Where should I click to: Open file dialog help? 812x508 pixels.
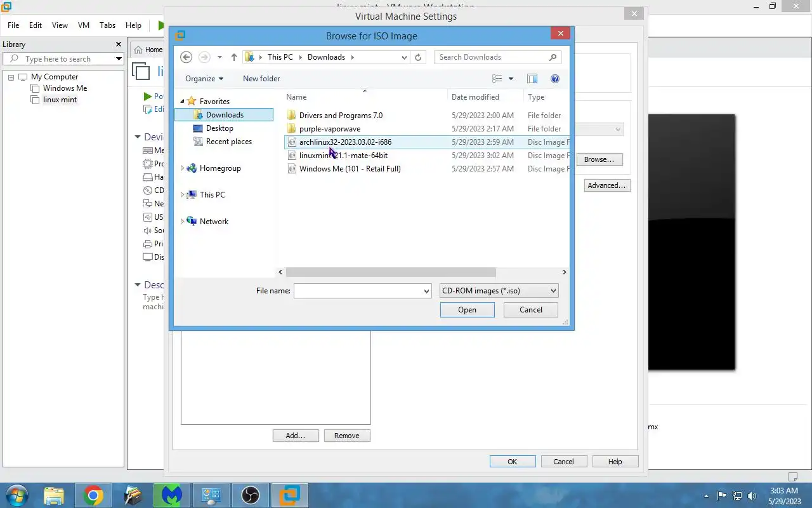555,79
